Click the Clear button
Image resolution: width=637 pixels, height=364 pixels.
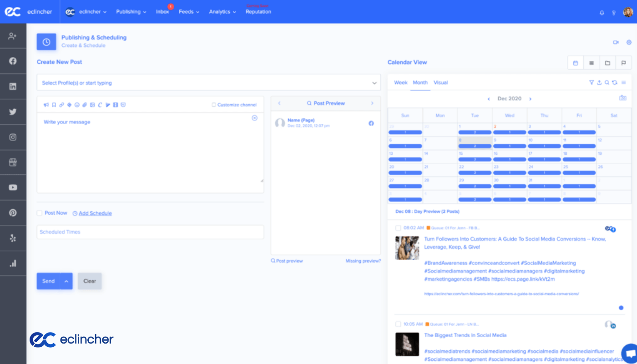click(90, 281)
